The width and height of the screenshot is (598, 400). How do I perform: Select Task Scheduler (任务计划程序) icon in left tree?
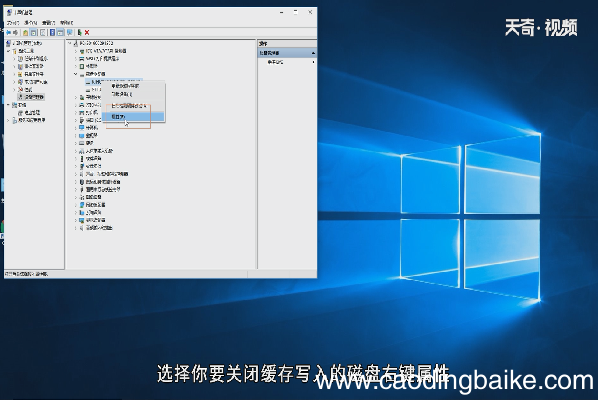[x=21, y=59]
